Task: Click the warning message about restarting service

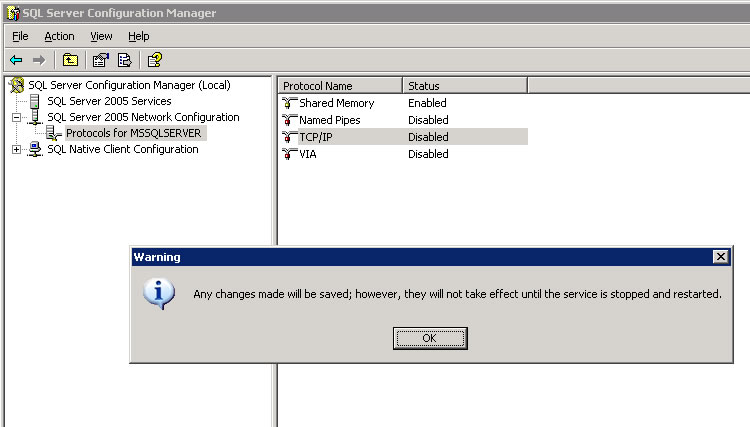Action: pos(457,294)
